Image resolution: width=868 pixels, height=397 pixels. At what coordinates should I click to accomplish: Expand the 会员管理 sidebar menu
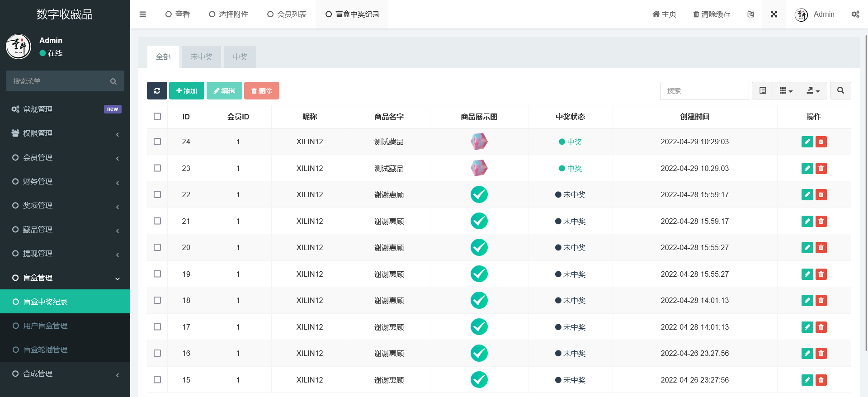[65, 158]
